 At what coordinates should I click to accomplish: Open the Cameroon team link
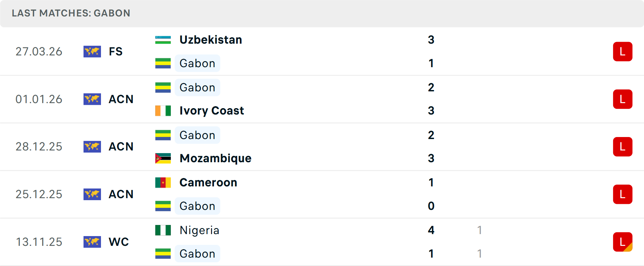coord(208,183)
